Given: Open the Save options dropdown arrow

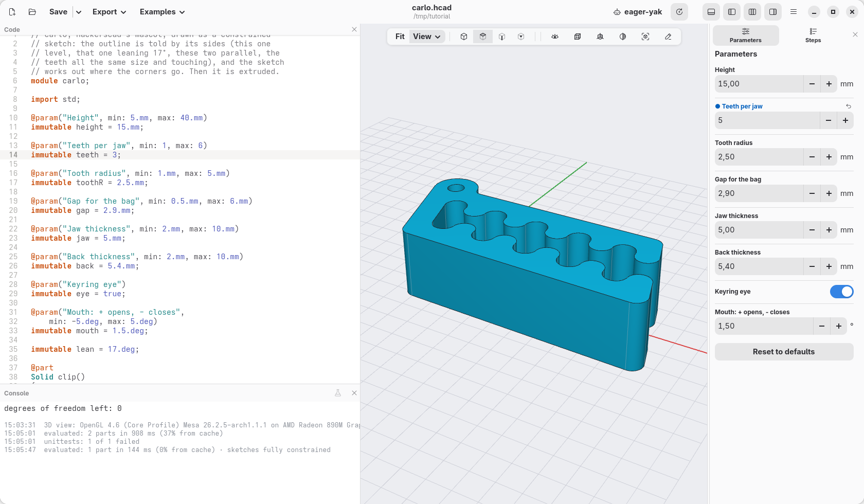Looking at the screenshot, I should (79, 12).
